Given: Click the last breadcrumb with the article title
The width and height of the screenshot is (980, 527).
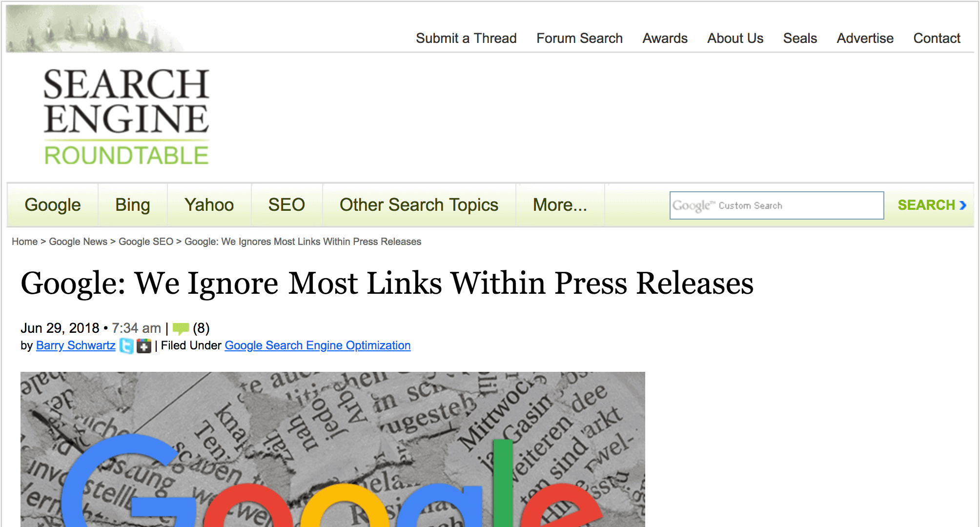Looking at the screenshot, I should 303,242.
